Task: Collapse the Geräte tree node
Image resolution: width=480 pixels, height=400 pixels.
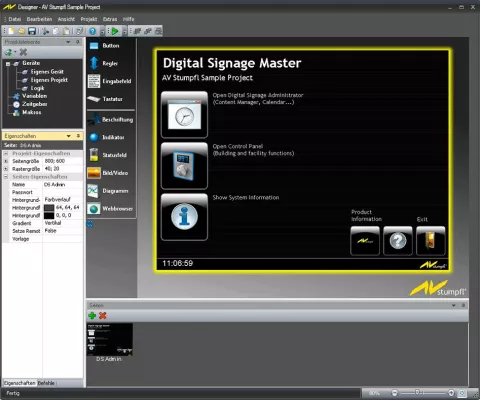Action: pyautogui.click(x=8, y=63)
